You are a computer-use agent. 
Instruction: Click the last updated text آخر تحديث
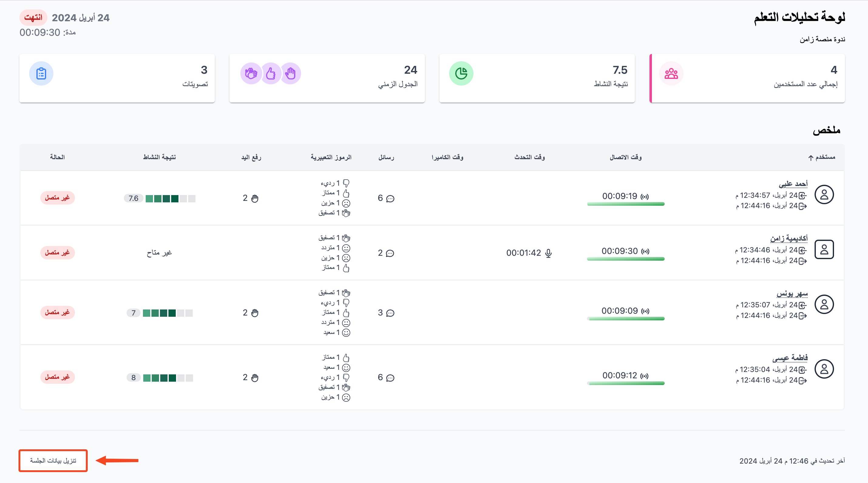point(792,461)
